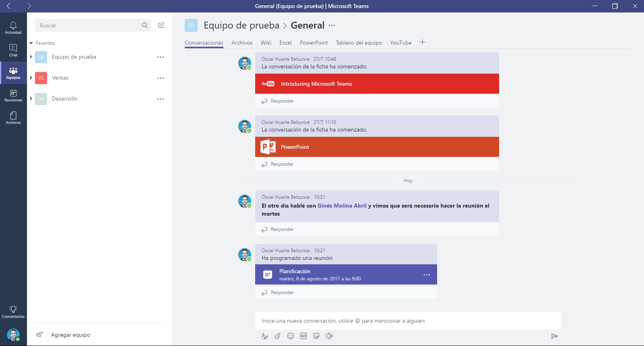This screenshot has width=644, height=346.
Task: Add a new tab with the plus icon
Action: (422, 42)
